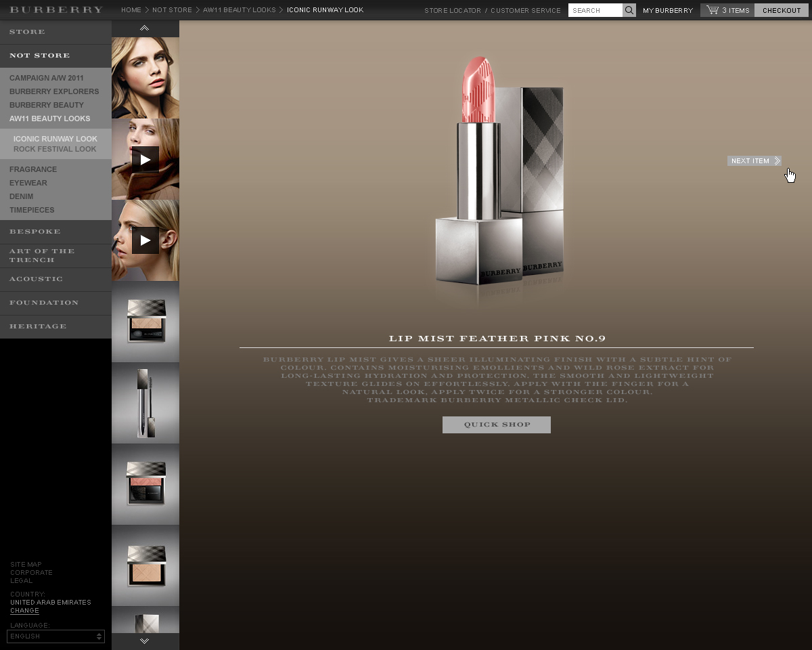Select the pink blush compact thumbnail
The image size is (812, 650).
145,484
